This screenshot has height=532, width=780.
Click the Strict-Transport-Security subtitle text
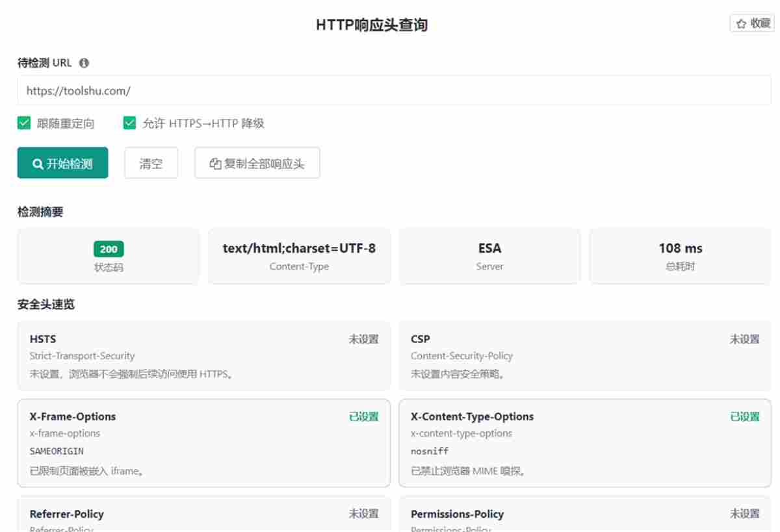82,356
